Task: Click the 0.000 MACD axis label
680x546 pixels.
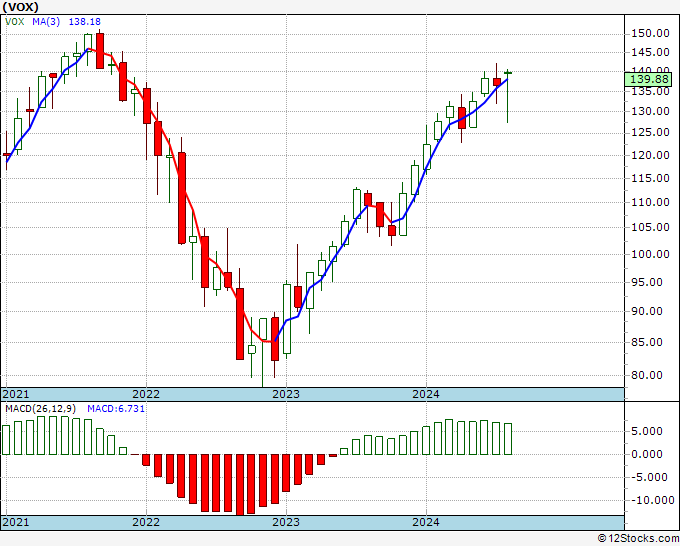Action: [x=647, y=454]
